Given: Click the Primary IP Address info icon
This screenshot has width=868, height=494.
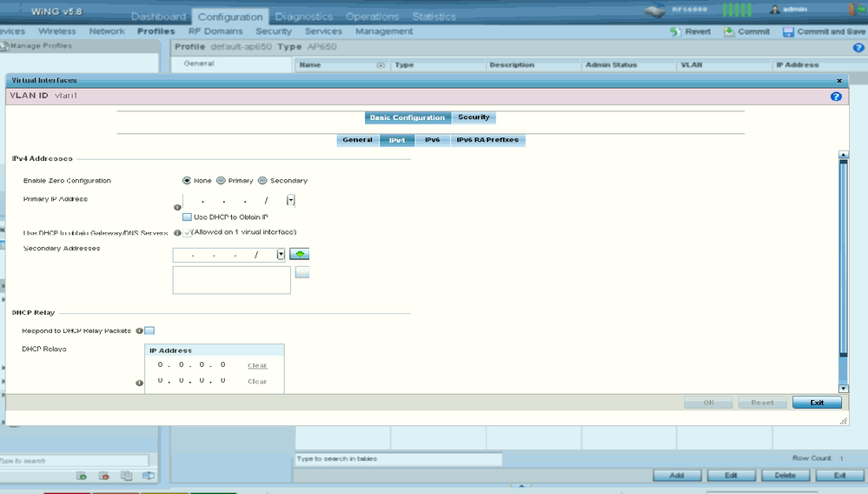Looking at the screenshot, I should pos(177,208).
